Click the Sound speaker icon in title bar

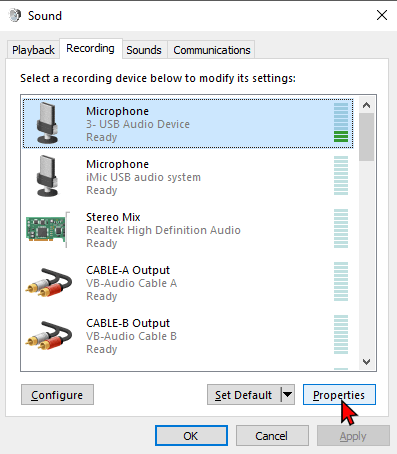pyautogui.click(x=15, y=15)
